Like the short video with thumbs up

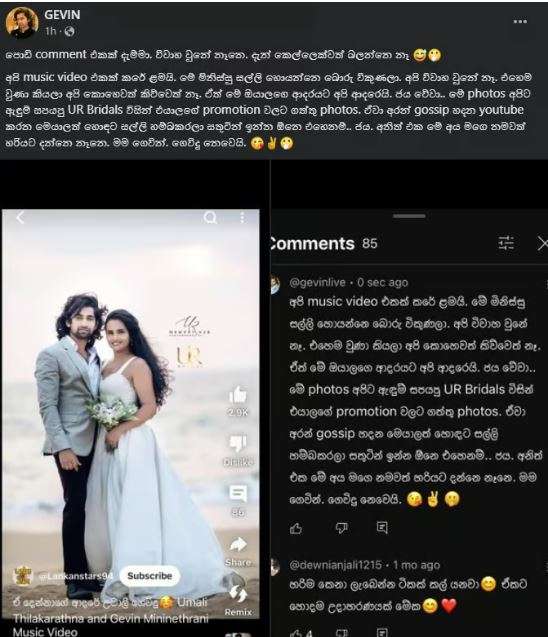[238, 394]
